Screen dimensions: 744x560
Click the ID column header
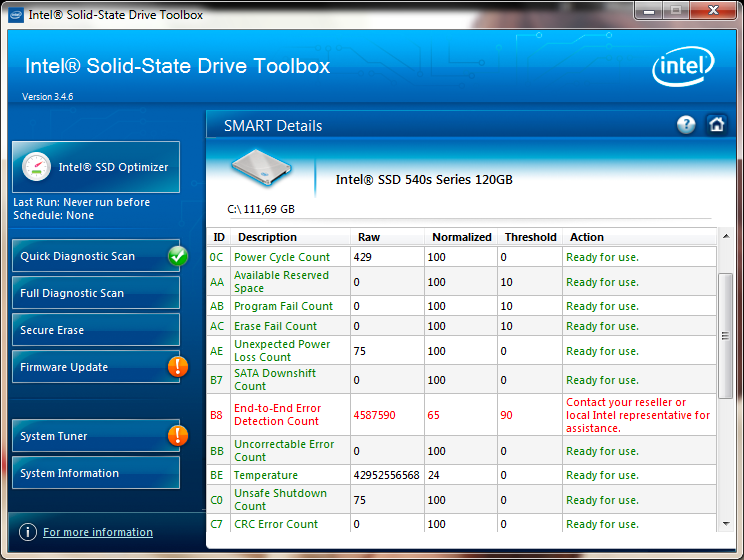(x=219, y=237)
